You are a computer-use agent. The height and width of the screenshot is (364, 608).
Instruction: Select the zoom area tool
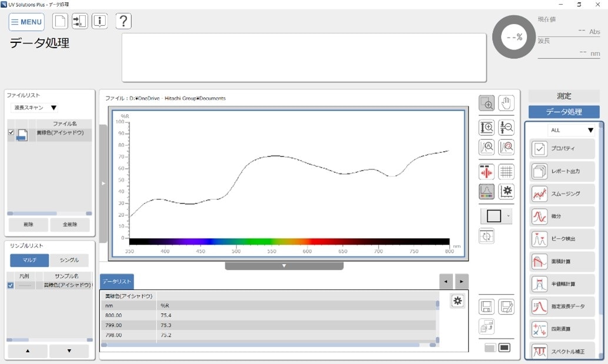click(x=486, y=103)
